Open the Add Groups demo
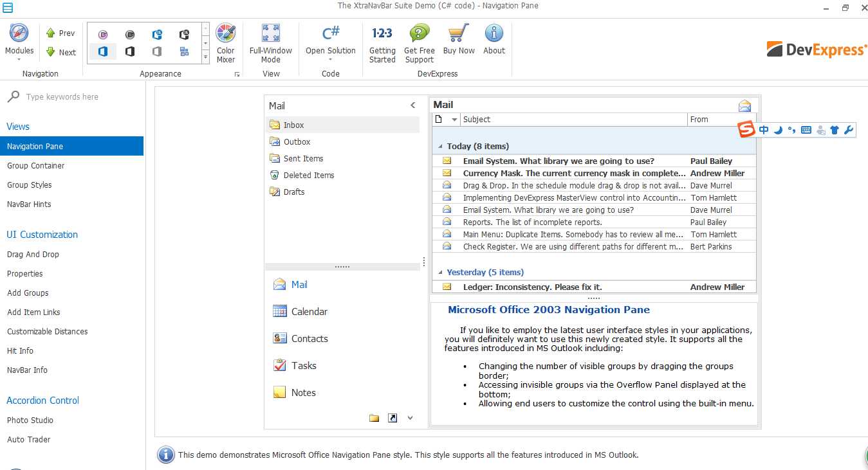This screenshot has height=470, width=868. pyautogui.click(x=28, y=293)
